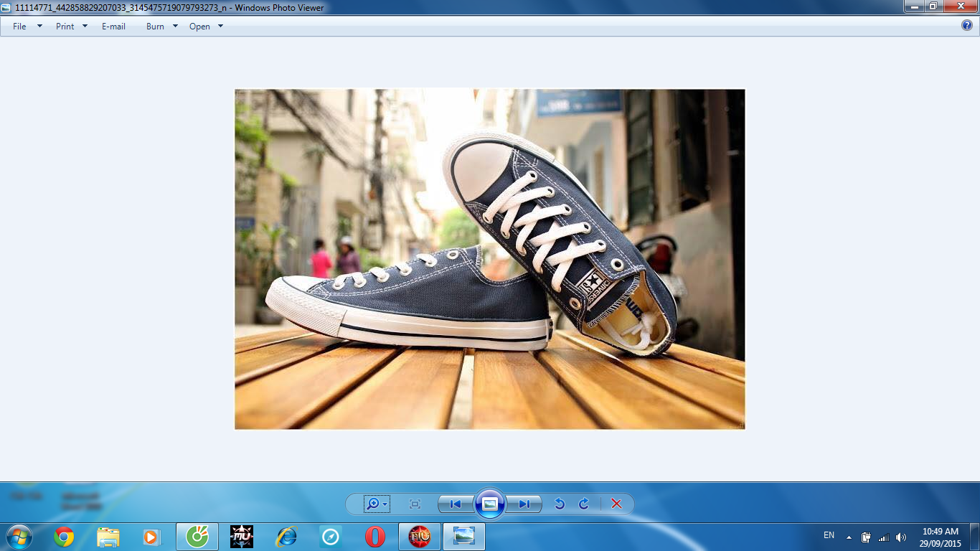Click the Photo Viewer taskbar button

[x=464, y=537]
